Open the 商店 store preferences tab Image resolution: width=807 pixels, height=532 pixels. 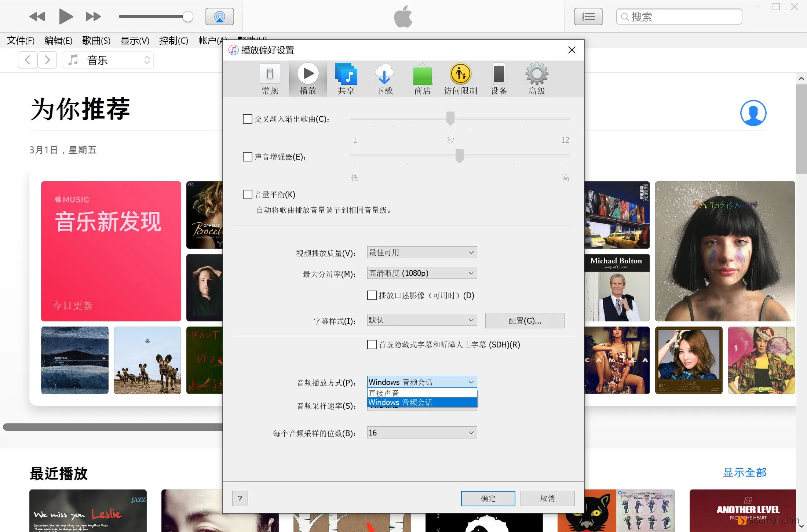click(423, 79)
